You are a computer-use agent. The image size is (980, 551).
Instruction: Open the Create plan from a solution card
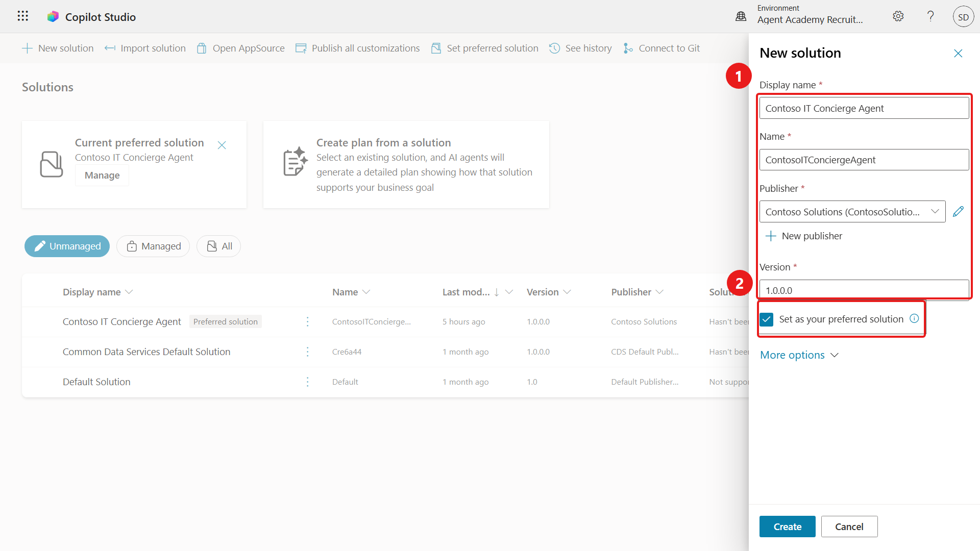click(x=406, y=164)
